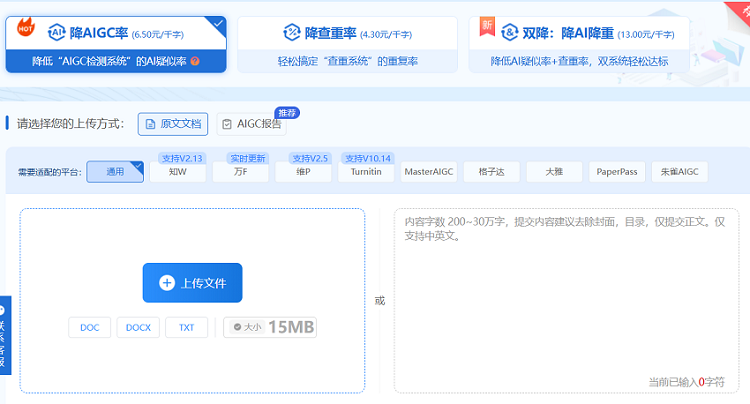The height and width of the screenshot is (404, 750).
Task: Select the Turnitin platform option
Action: tap(366, 172)
